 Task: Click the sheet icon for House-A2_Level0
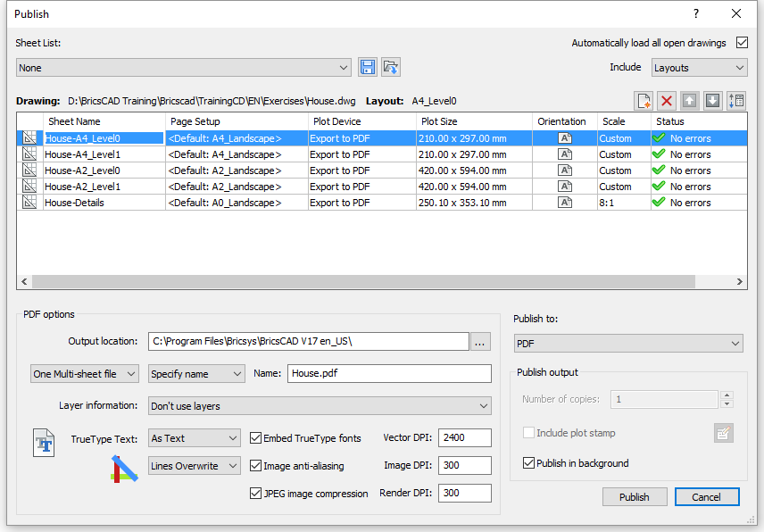[29, 170]
